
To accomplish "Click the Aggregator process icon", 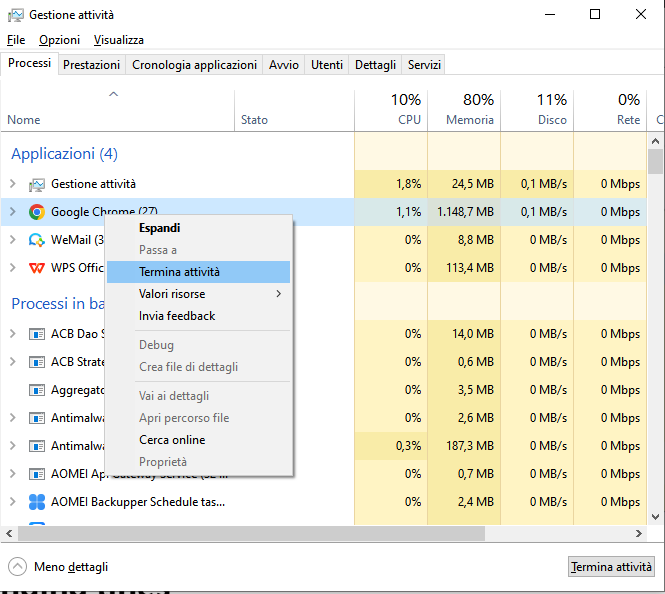I will (x=37, y=390).
